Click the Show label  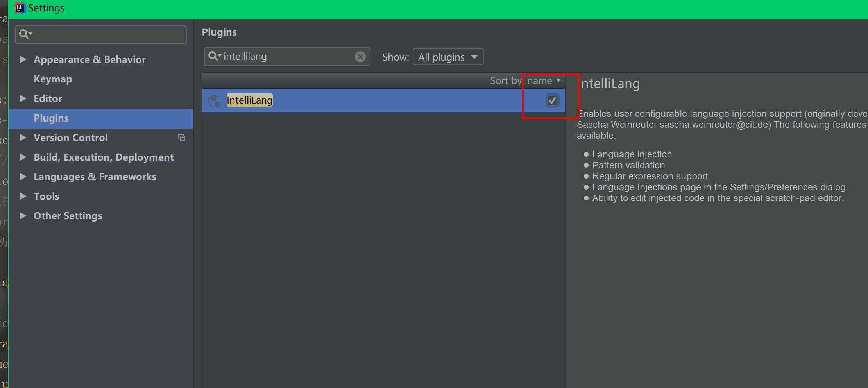(396, 57)
